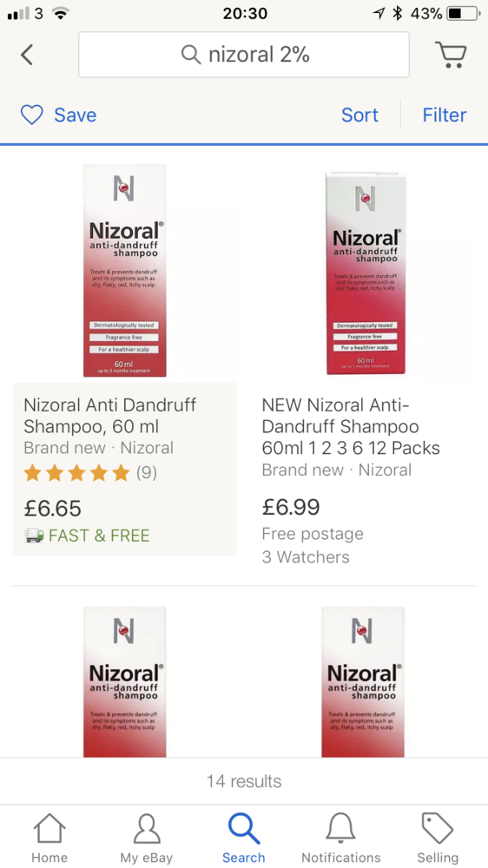Tap the back arrow icon
The width and height of the screenshot is (488, 868).
pyautogui.click(x=27, y=54)
